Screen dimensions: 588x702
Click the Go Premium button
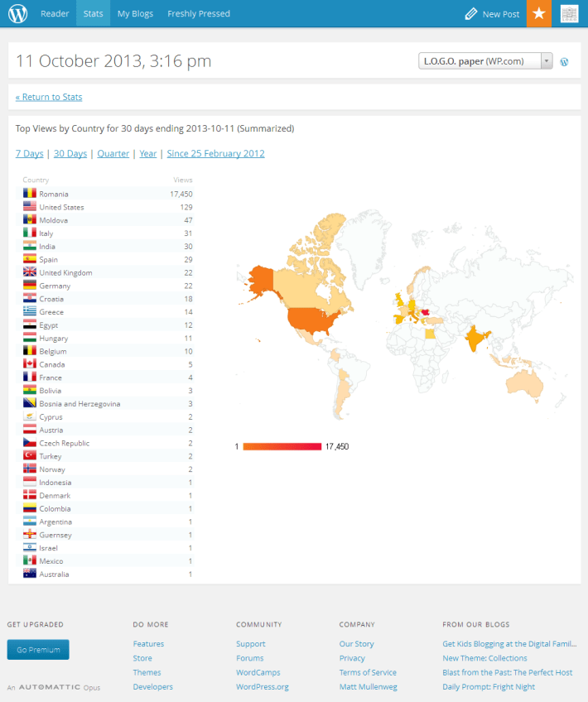tap(38, 649)
